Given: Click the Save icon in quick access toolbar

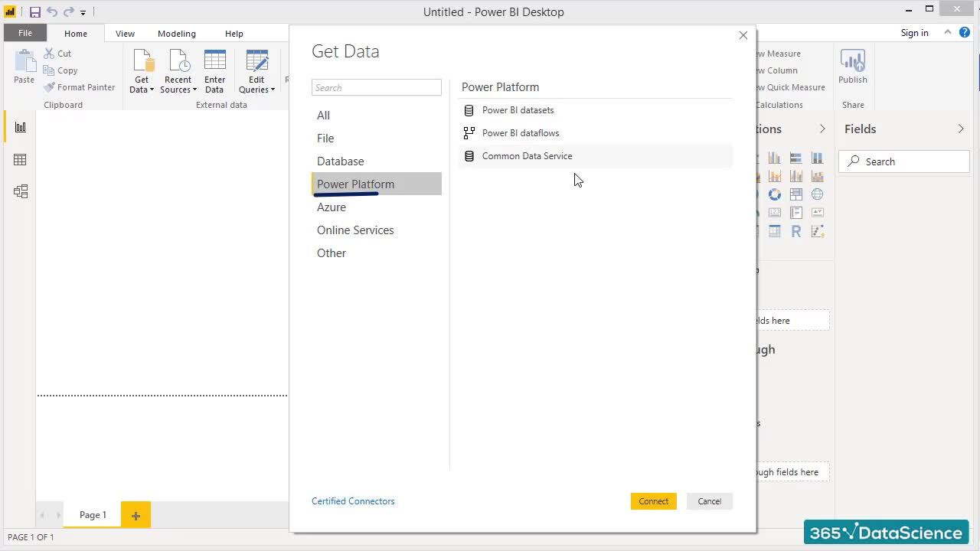Looking at the screenshot, I should click(34, 12).
